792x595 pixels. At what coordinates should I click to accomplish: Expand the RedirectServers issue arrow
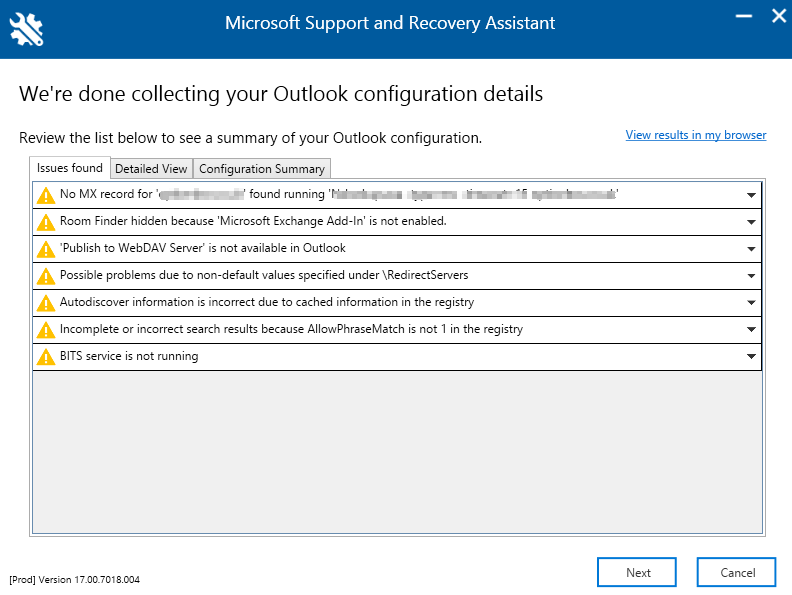751,276
